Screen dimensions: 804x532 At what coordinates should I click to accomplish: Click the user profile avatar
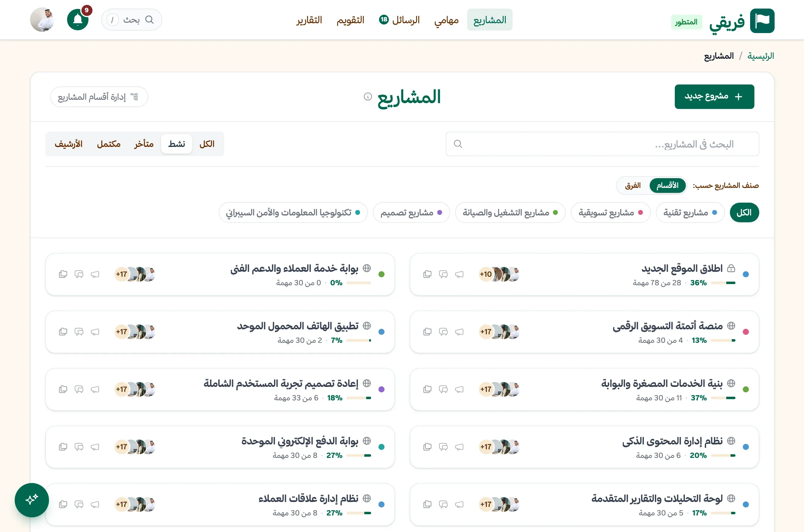point(42,20)
